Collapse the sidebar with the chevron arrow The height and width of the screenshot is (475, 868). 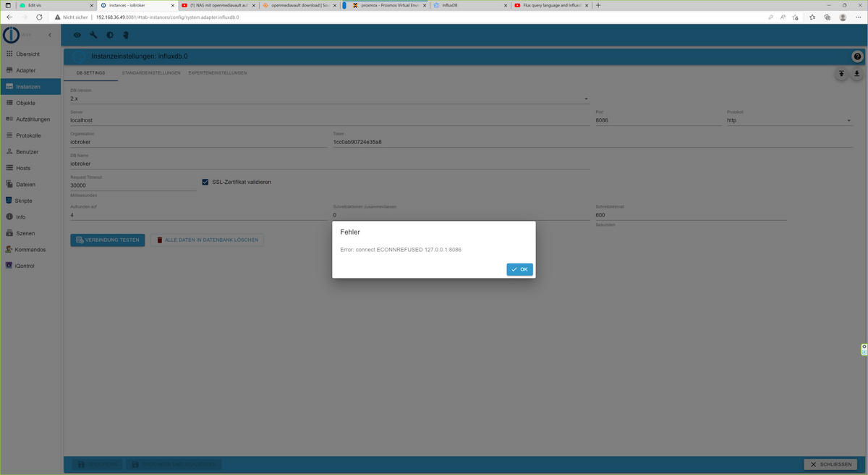(x=49, y=35)
